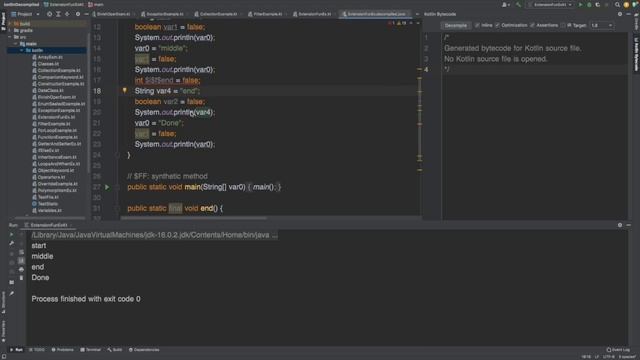
Task: Select the decompiled.java editor tab
Action: pos(376,14)
